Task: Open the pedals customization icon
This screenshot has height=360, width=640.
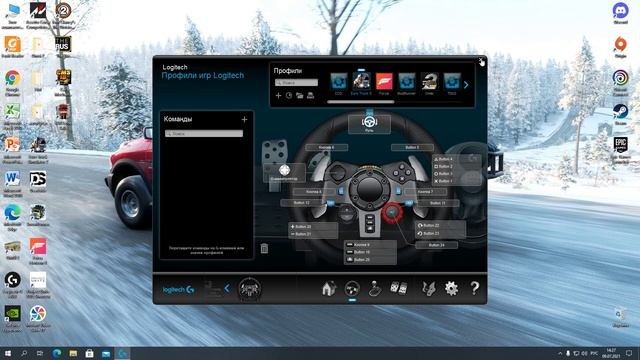Action: [398, 288]
